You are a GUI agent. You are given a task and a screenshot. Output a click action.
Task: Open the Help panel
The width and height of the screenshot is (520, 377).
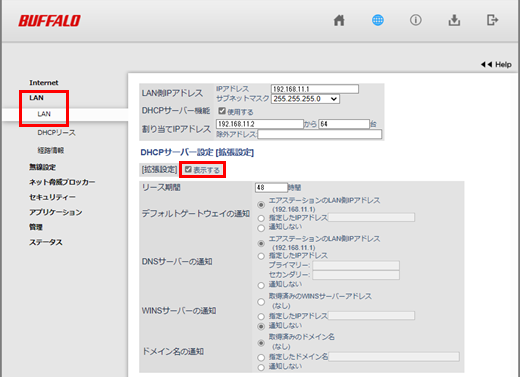[496, 64]
